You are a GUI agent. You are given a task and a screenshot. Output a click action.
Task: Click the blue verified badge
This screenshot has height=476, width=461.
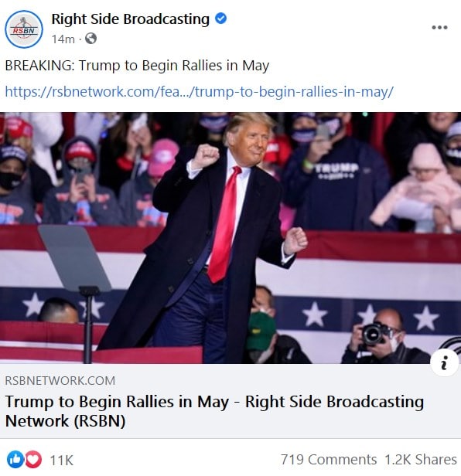[221, 19]
